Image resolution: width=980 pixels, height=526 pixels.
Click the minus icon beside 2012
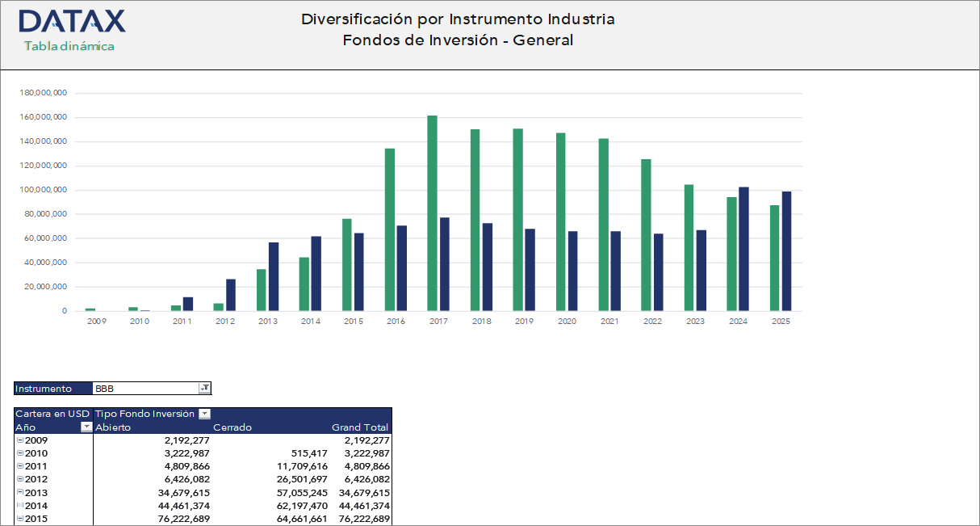pyautogui.click(x=19, y=479)
